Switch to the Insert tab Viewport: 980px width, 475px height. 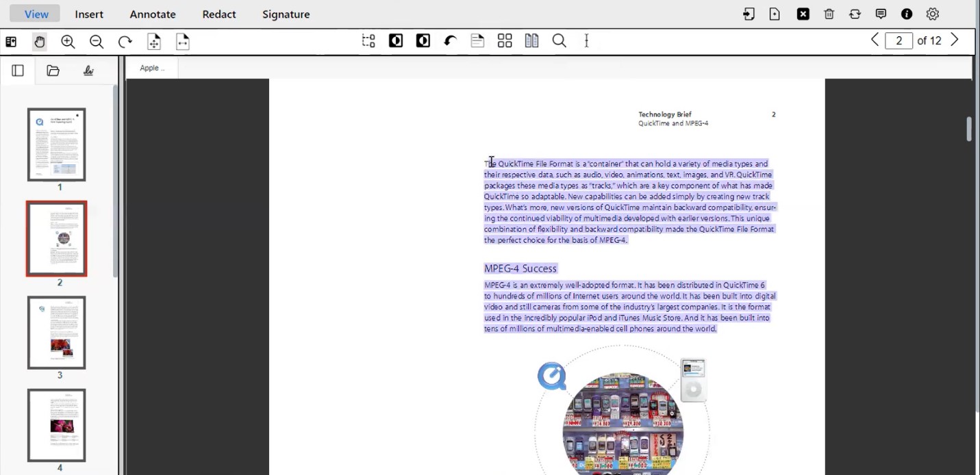pos(89,14)
